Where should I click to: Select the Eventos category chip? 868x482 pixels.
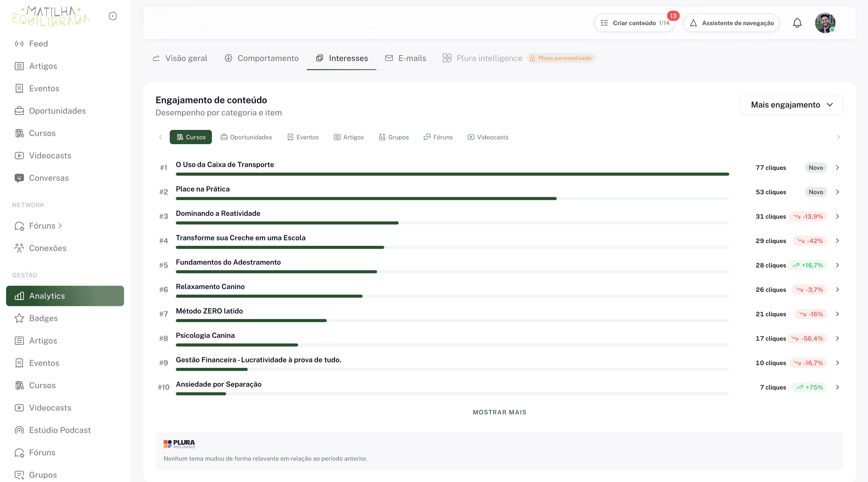tap(303, 137)
